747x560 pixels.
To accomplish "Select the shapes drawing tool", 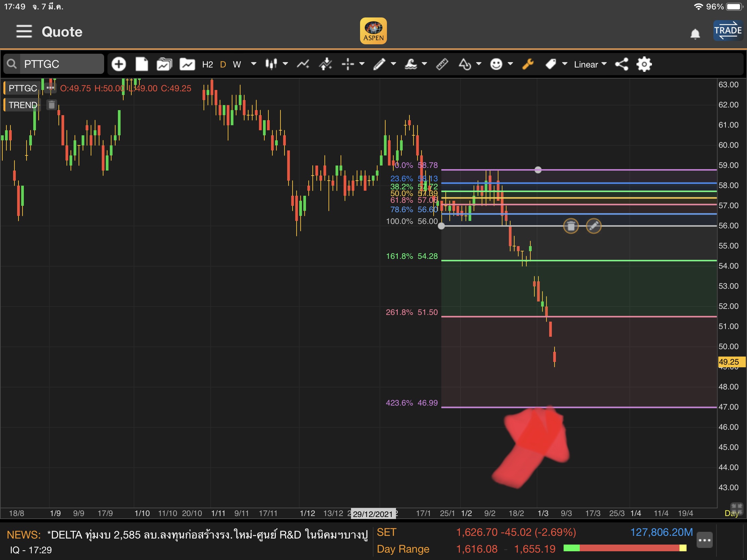I will click(465, 64).
